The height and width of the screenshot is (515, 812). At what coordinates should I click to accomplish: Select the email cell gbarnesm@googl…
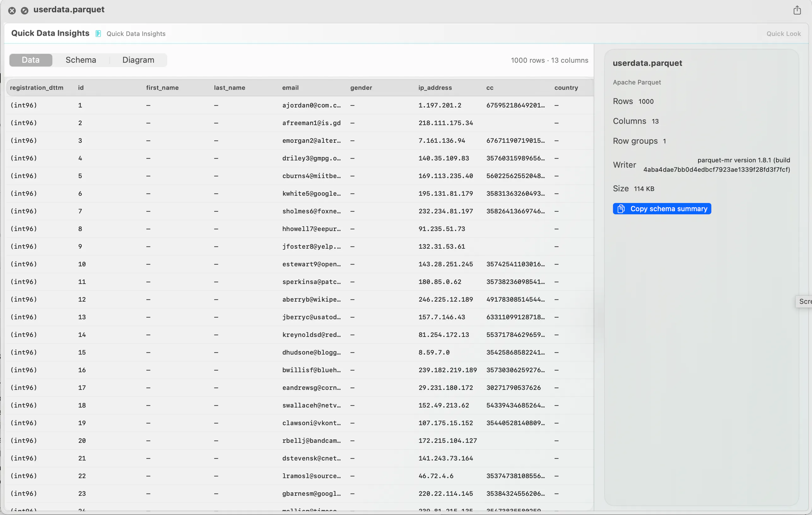312,494
